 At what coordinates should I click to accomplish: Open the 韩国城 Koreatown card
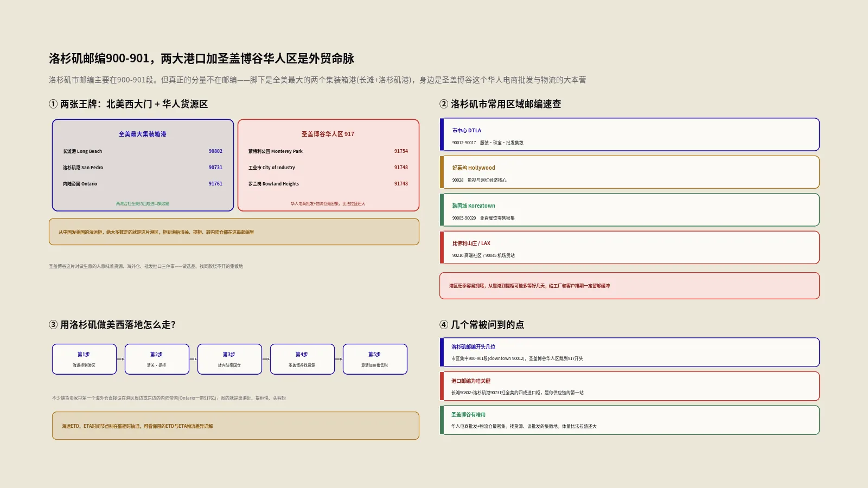coord(629,210)
